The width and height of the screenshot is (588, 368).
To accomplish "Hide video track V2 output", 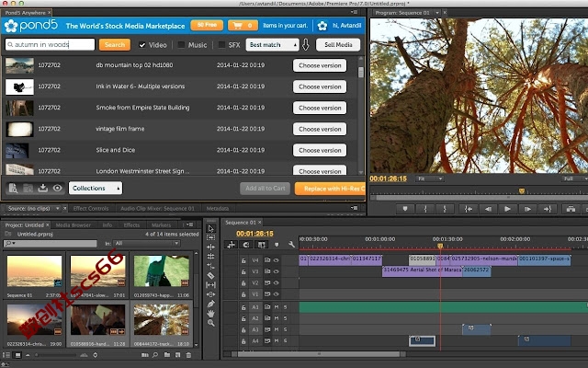I will coord(277,282).
